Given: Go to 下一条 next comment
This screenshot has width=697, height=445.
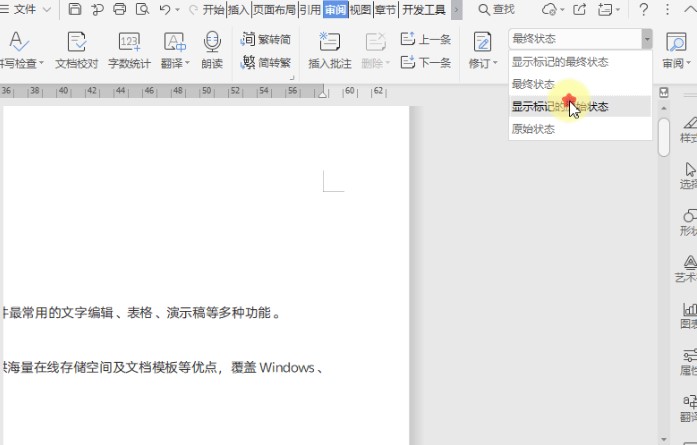Looking at the screenshot, I should (425, 62).
